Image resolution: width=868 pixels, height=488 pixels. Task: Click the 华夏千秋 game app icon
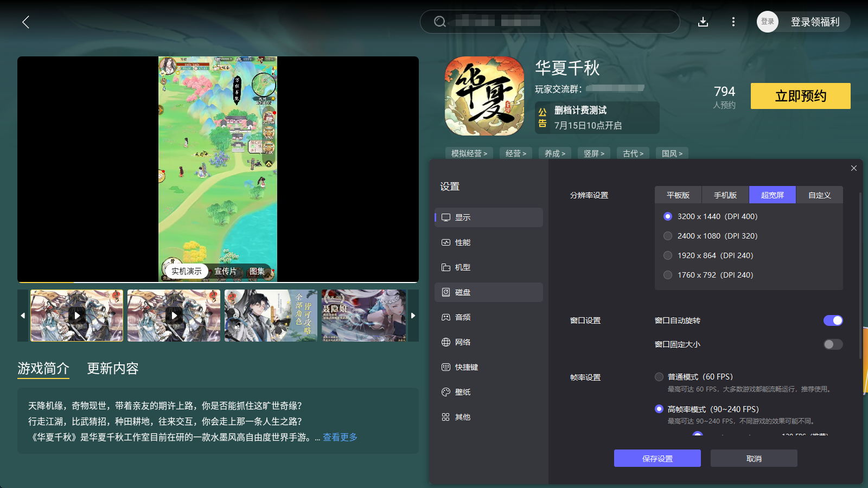(484, 96)
